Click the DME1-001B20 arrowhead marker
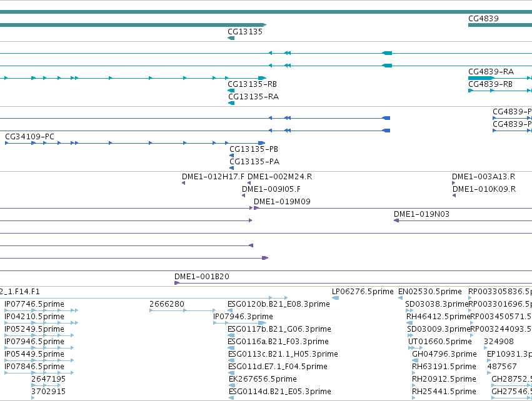This screenshot has height=401, width=532. click(x=176, y=283)
